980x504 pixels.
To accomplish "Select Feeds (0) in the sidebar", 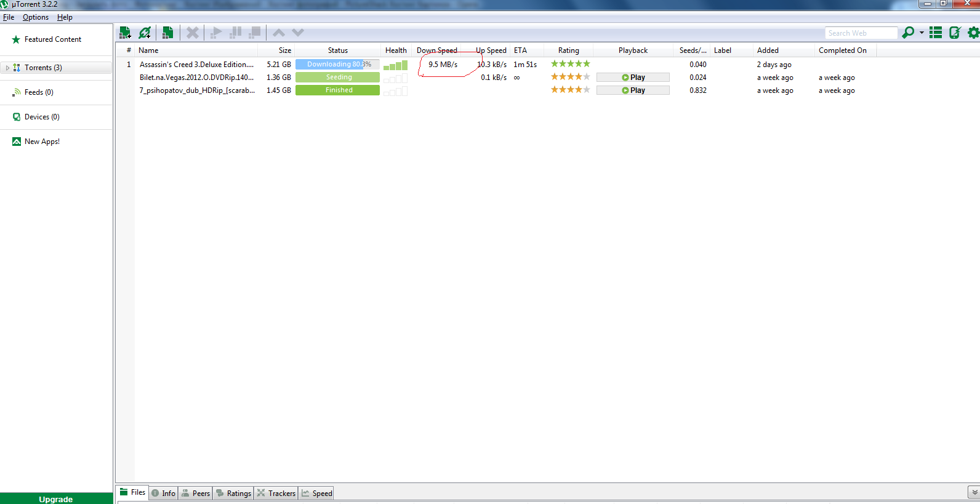I will (x=39, y=92).
